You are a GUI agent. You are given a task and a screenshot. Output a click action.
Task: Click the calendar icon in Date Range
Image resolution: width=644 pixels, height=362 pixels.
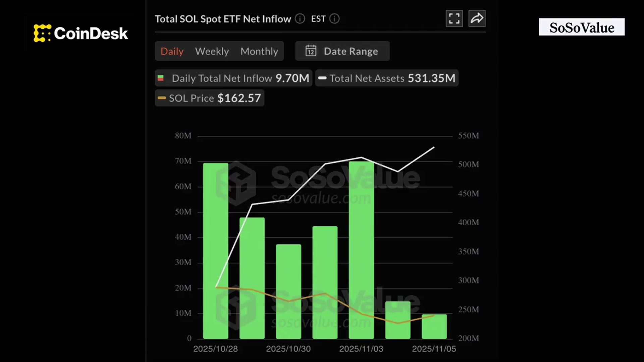[311, 51]
